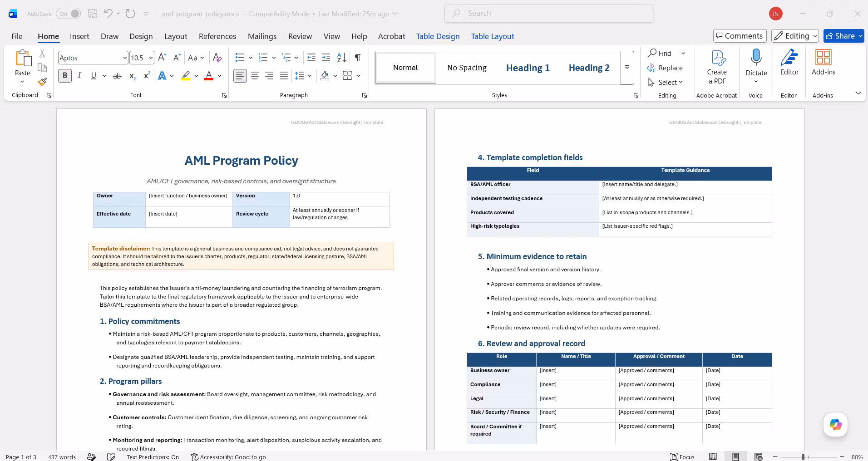Open the Table Design tab
The width and height of the screenshot is (868, 461).
(438, 36)
